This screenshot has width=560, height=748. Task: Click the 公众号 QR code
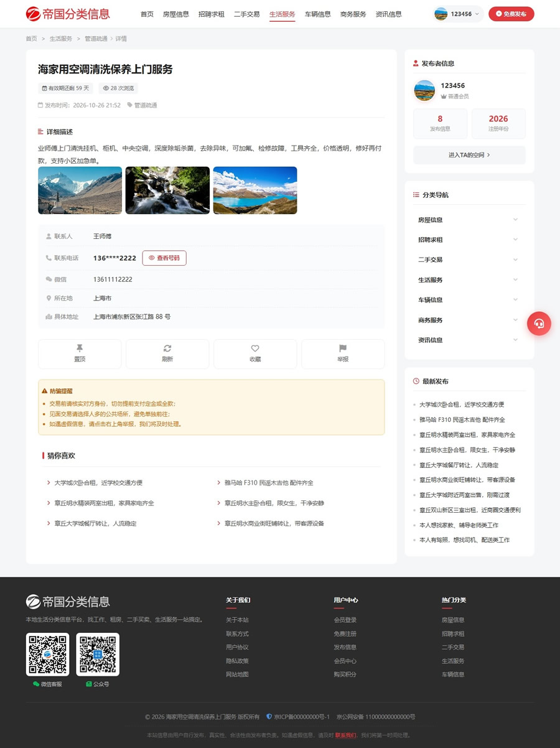(x=98, y=655)
